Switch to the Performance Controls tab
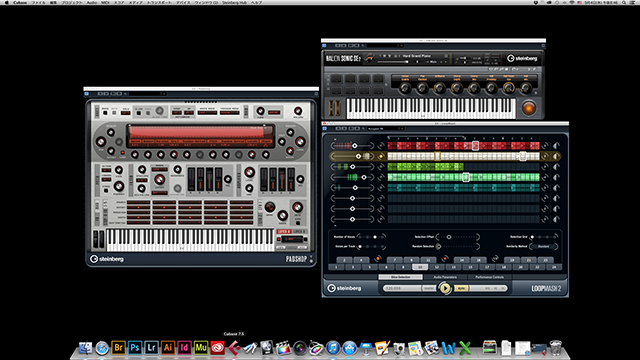This screenshot has width=640, height=360. click(x=489, y=277)
